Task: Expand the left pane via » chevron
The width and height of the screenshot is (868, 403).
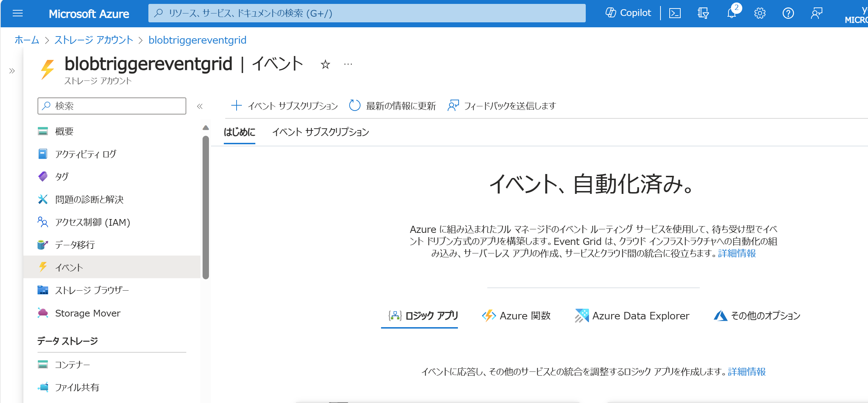Action: [12, 71]
